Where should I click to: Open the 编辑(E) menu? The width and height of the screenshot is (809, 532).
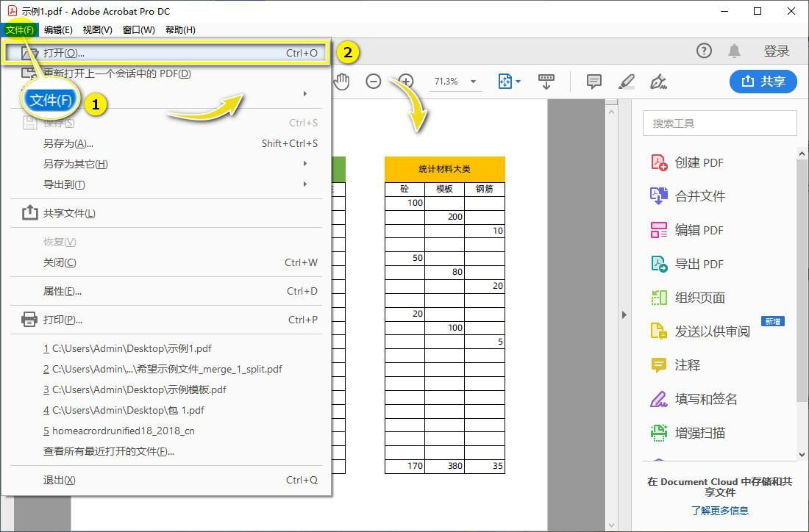pos(58,29)
